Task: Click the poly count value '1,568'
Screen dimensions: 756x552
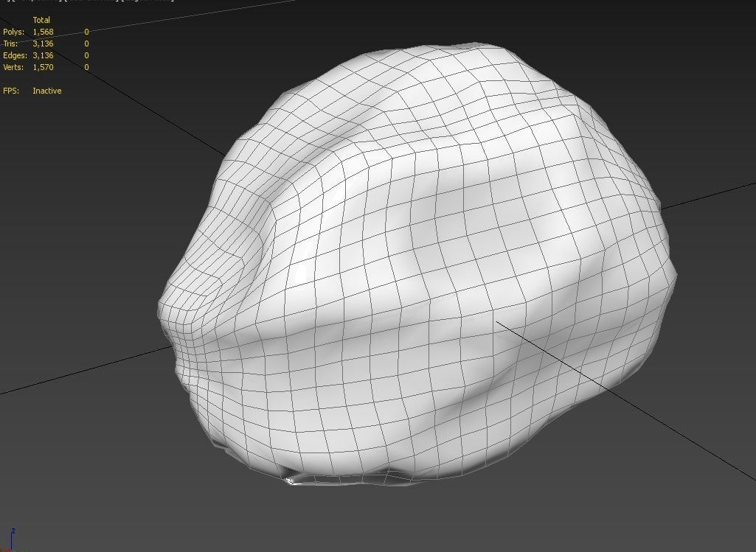Action: click(x=43, y=32)
